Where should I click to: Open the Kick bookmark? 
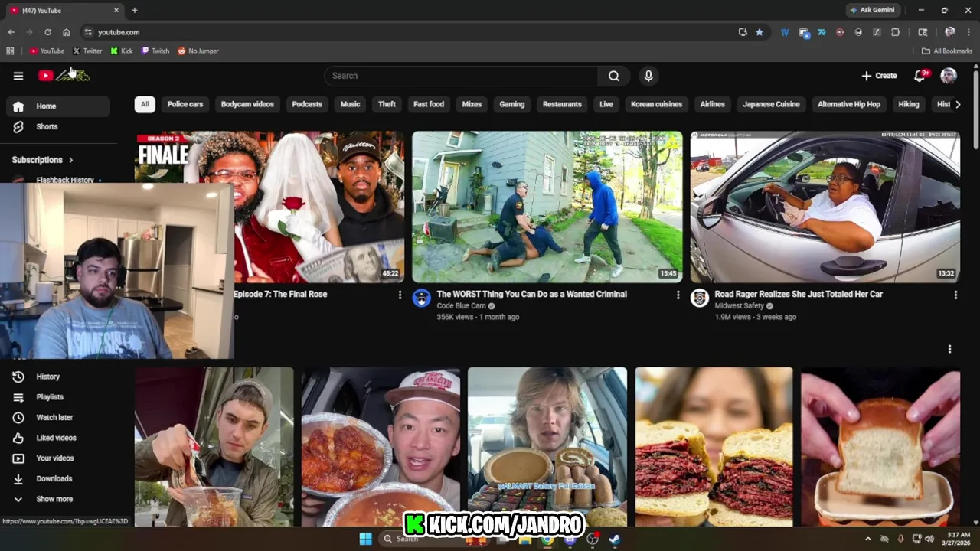122,51
